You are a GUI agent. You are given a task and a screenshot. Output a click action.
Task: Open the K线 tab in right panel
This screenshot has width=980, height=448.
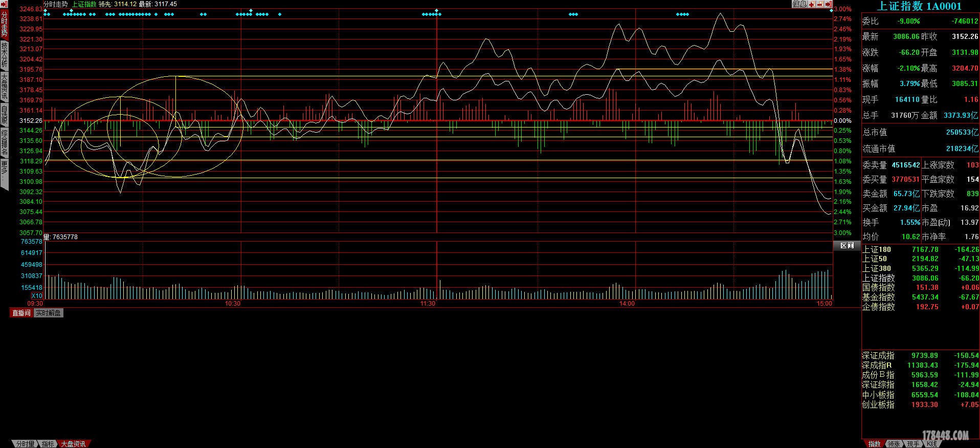click(x=932, y=444)
